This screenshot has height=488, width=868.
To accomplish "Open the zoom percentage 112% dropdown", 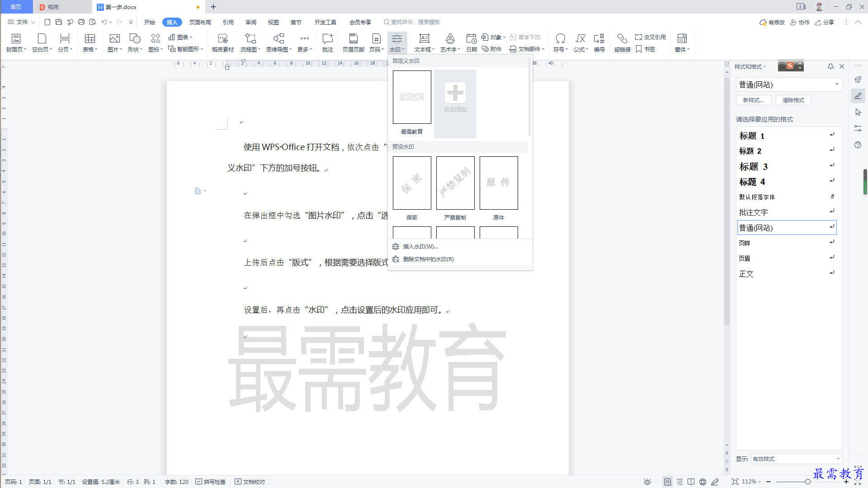I will click(751, 482).
